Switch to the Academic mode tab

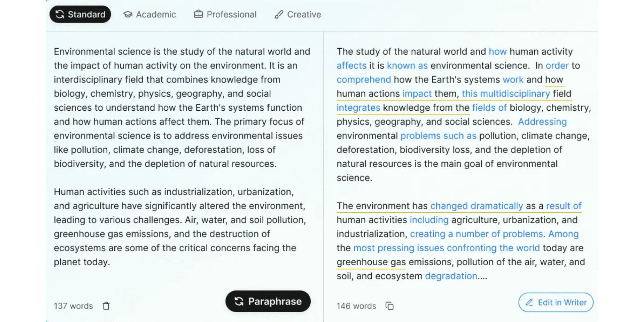pos(150,14)
